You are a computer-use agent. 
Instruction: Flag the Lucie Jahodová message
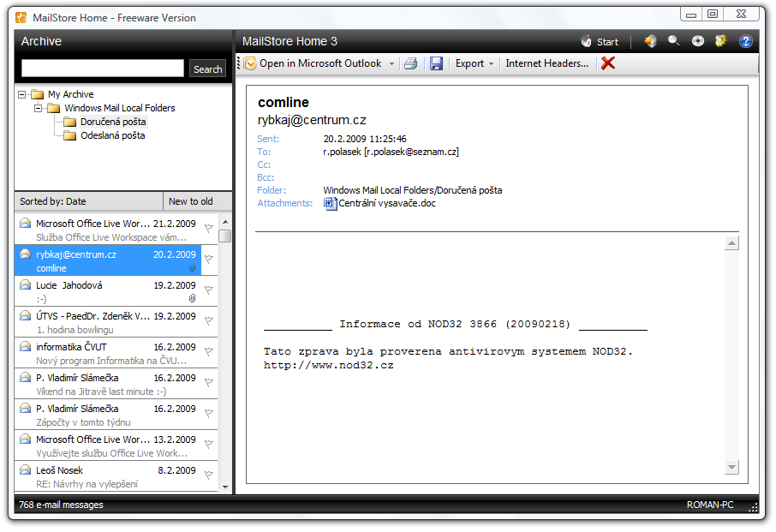click(x=209, y=290)
